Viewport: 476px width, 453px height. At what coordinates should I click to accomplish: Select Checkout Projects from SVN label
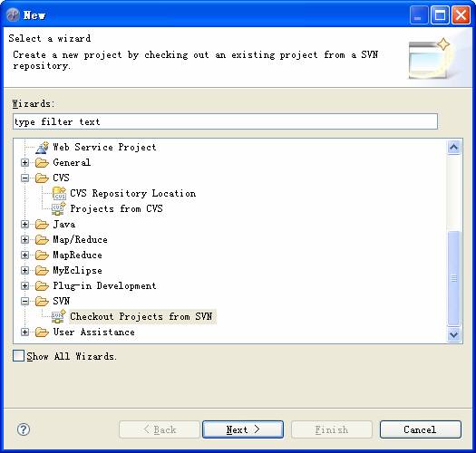[141, 317]
